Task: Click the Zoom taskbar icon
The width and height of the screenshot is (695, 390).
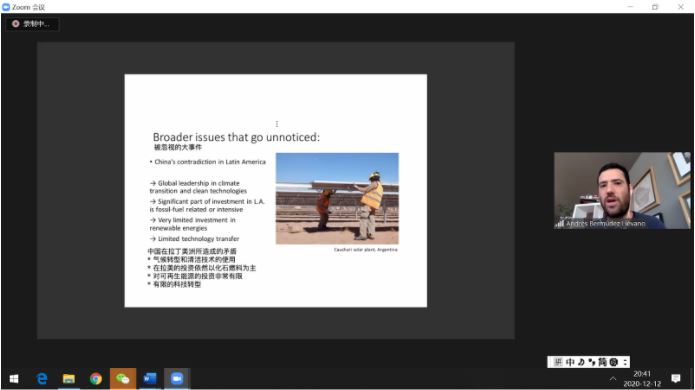Action: tap(177, 379)
